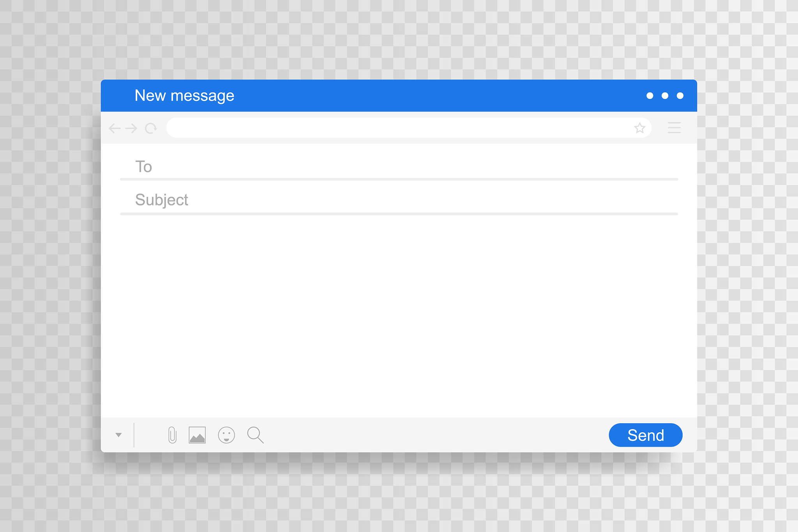798x532 pixels.
Task: Click the middle white dot in header
Action: click(665, 96)
